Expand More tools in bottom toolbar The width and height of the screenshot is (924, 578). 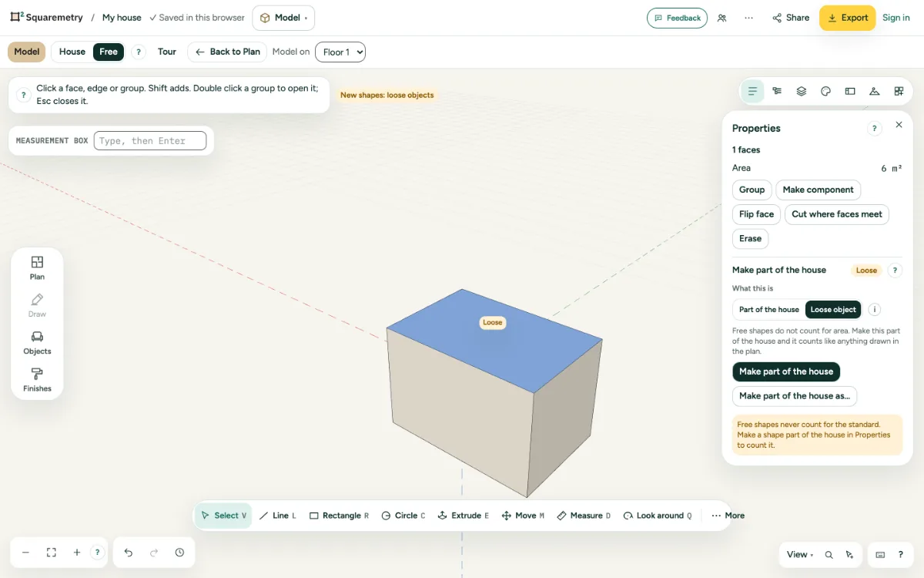[x=728, y=516]
